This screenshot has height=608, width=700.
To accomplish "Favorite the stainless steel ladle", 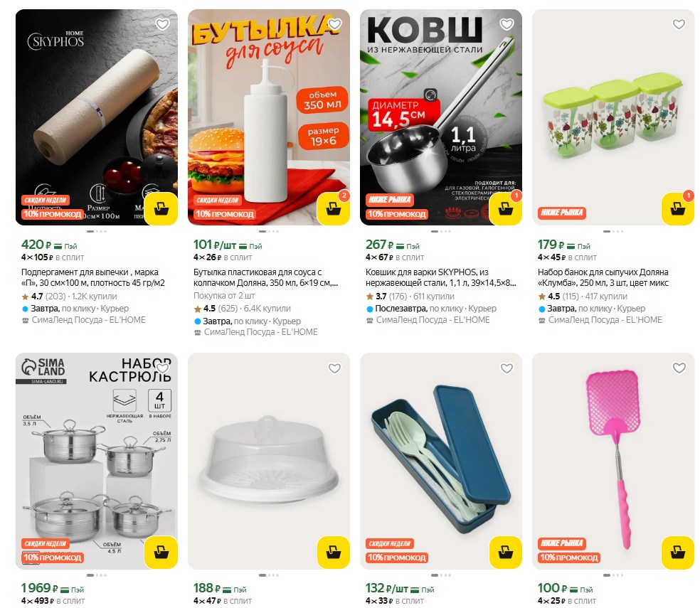I will click(x=507, y=24).
